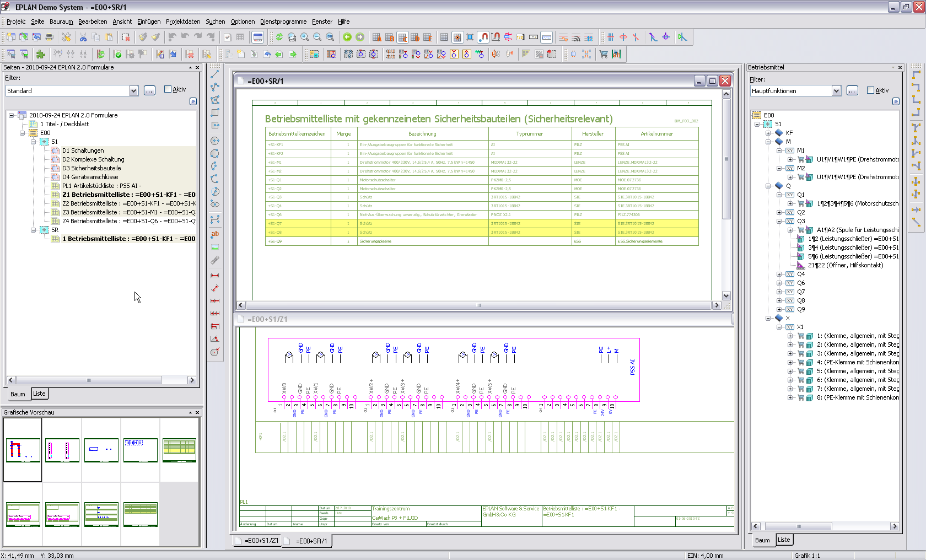Click the scissors cut icon
Viewport: 926px width, 560px height.
coord(83,37)
